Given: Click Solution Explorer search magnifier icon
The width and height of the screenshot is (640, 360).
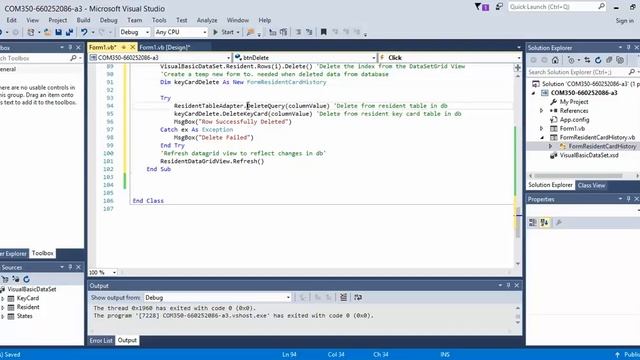Looking at the screenshot, I should pos(632,72).
